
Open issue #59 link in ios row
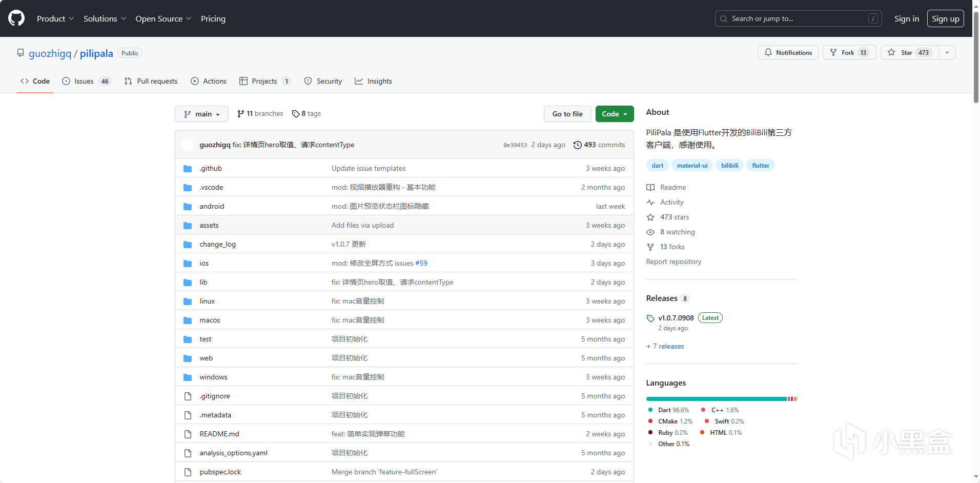pyautogui.click(x=421, y=263)
